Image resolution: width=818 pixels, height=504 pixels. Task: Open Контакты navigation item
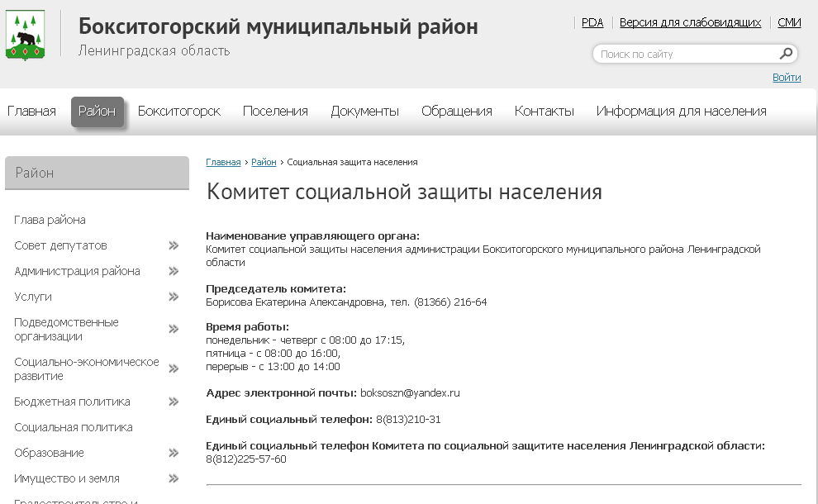click(x=545, y=112)
